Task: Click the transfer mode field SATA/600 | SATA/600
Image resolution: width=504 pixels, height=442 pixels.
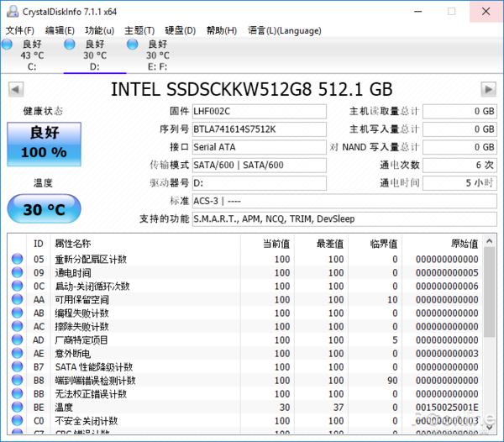Action: (259, 166)
